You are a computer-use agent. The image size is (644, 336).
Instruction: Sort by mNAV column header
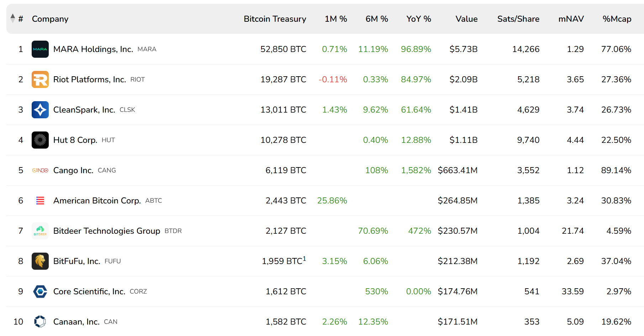pyautogui.click(x=571, y=19)
